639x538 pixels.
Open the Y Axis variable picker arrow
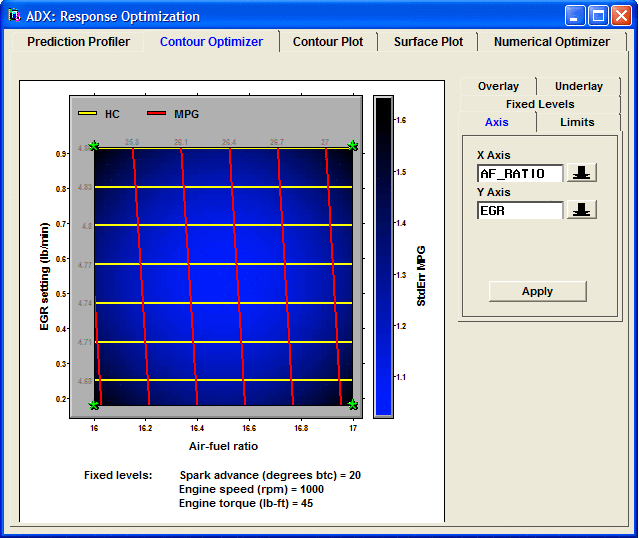582,210
